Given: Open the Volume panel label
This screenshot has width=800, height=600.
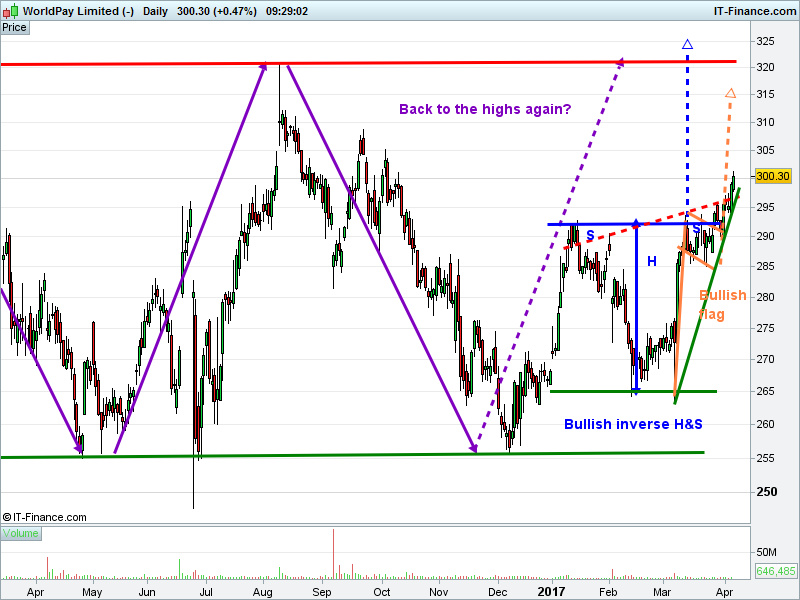Looking at the screenshot, I should pyautogui.click(x=21, y=534).
